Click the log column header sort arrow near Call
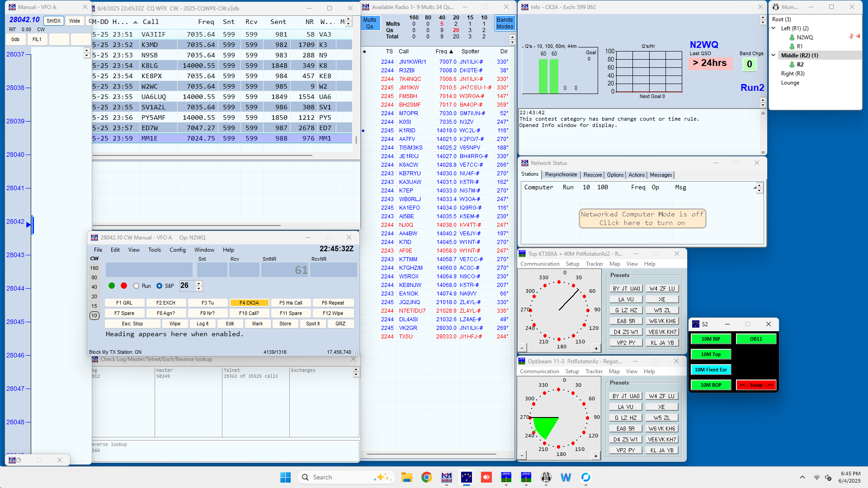This screenshot has width=868, height=488. (x=135, y=22)
